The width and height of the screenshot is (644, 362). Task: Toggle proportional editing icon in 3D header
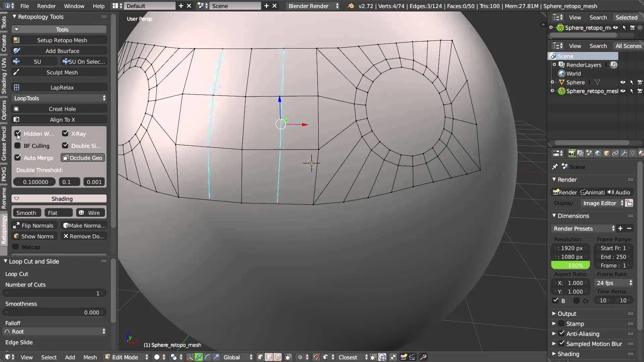click(x=300, y=357)
